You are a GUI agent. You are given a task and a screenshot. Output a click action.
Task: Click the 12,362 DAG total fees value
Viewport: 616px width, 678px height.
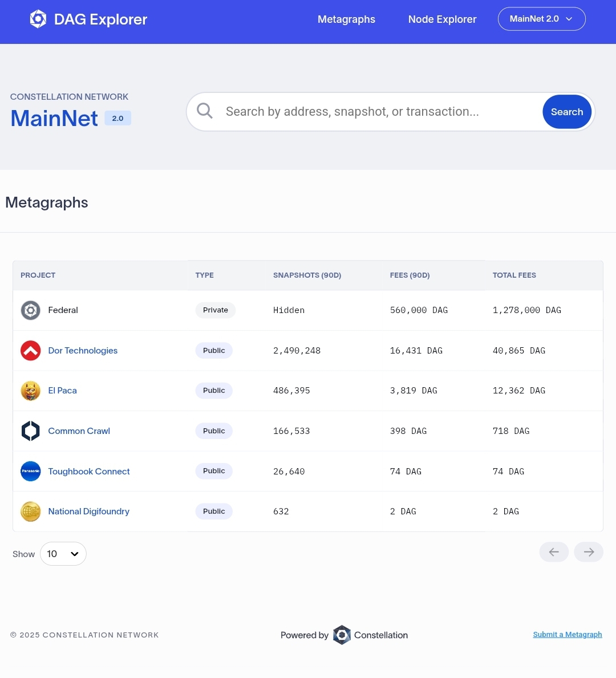(519, 391)
